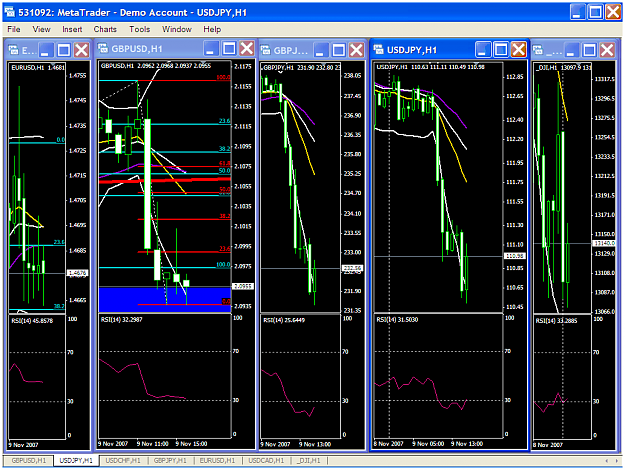Click the EURUSD chart window icon
This screenshot has width=625, height=470.
pyautogui.click(x=14, y=50)
